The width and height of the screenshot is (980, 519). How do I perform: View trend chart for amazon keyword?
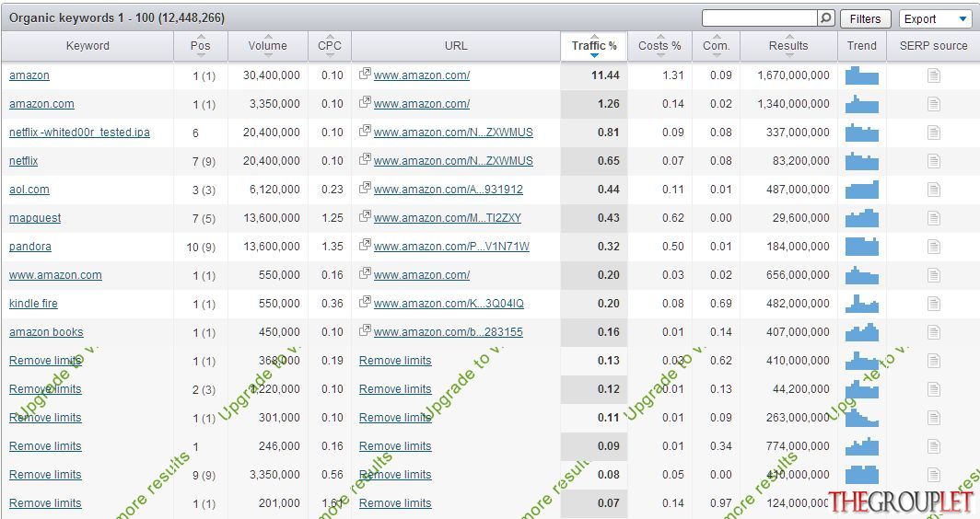pos(862,75)
